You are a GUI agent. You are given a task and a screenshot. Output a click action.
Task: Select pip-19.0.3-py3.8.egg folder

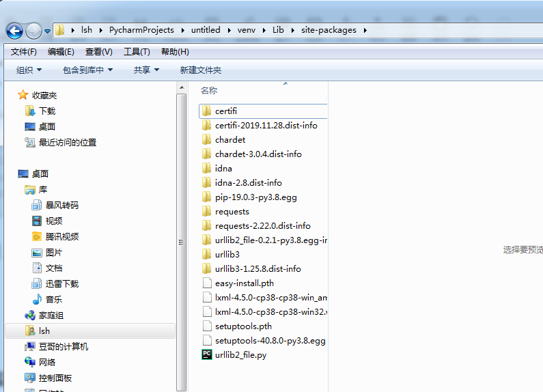[x=249, y=197]
